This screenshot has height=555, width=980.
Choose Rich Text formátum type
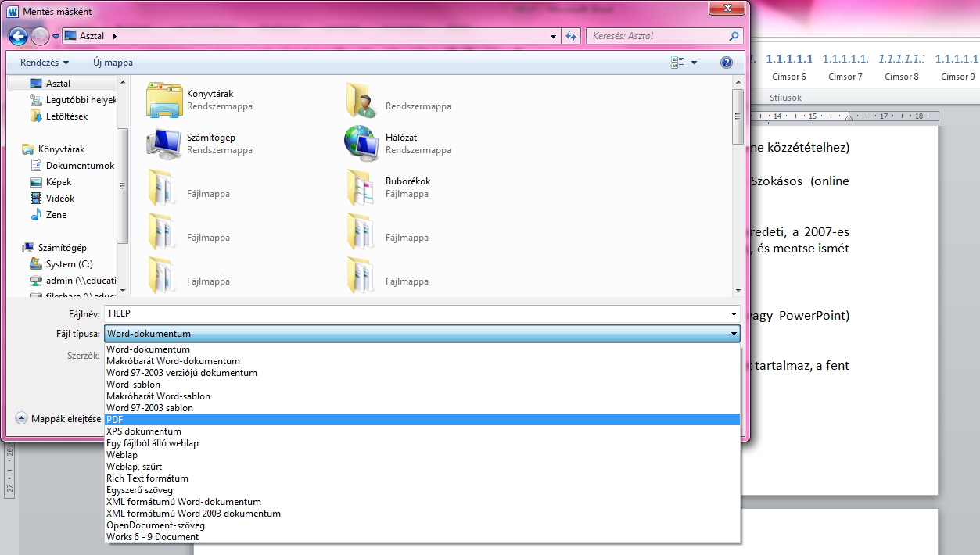coord(422,478)
